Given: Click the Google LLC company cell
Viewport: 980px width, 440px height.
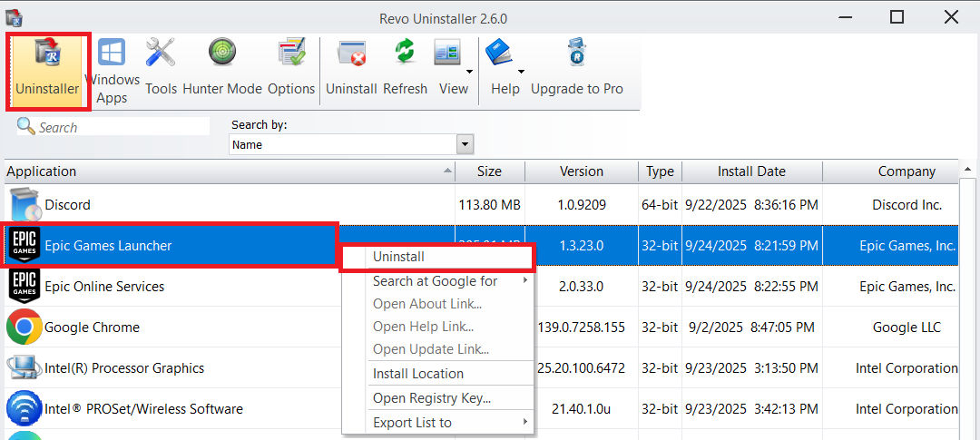Looking at the screenshot, I should (906, 328).
